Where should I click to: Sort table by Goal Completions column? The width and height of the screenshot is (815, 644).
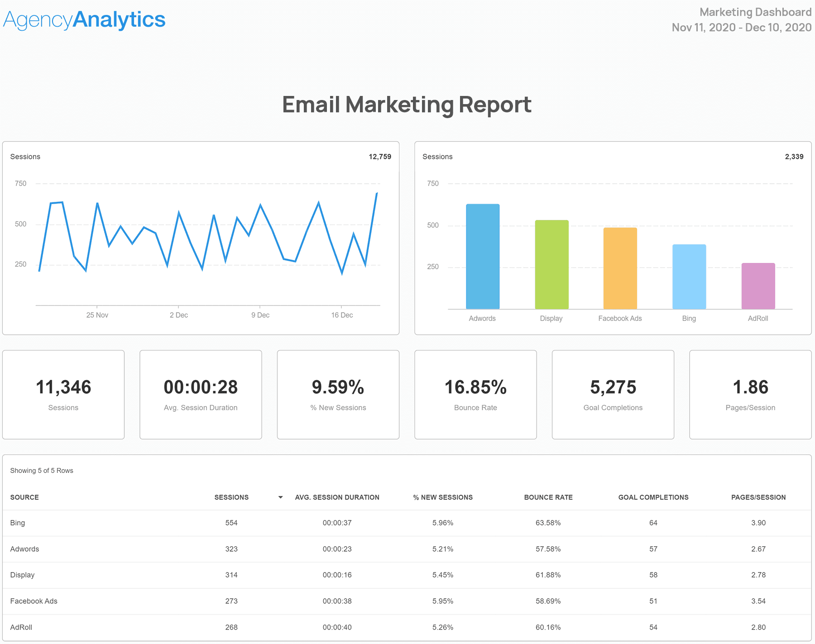[653, 497]
